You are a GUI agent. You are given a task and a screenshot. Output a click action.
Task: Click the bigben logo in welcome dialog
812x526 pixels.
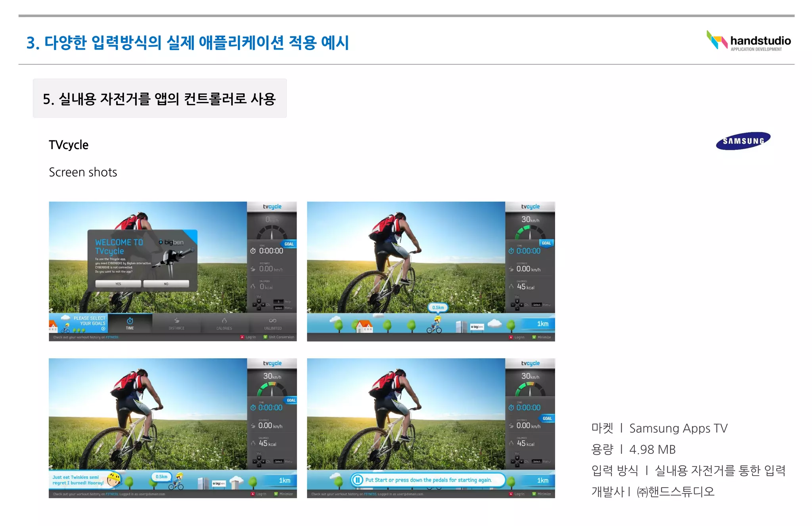point(171,242)
